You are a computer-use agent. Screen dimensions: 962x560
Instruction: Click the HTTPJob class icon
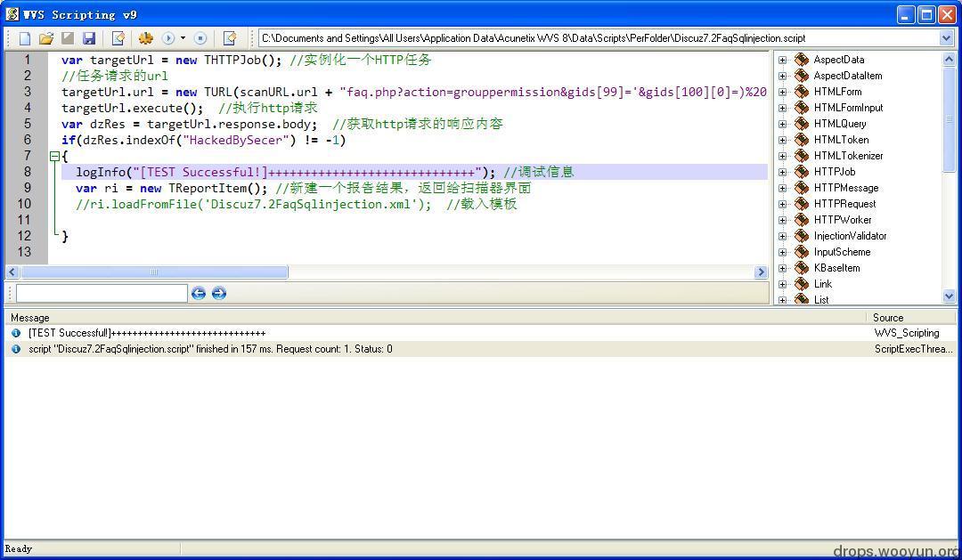tap(802, 171)
